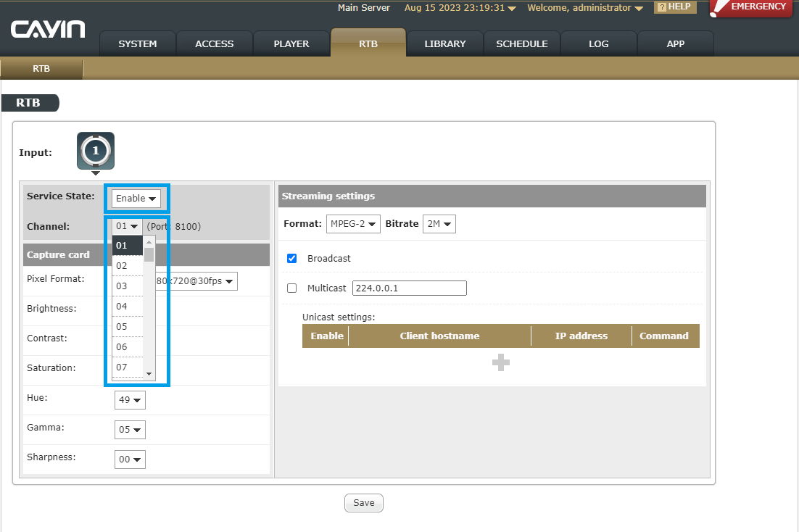The image size is (799, 532).
Task: Save the RTB settings
Action: 364,503
